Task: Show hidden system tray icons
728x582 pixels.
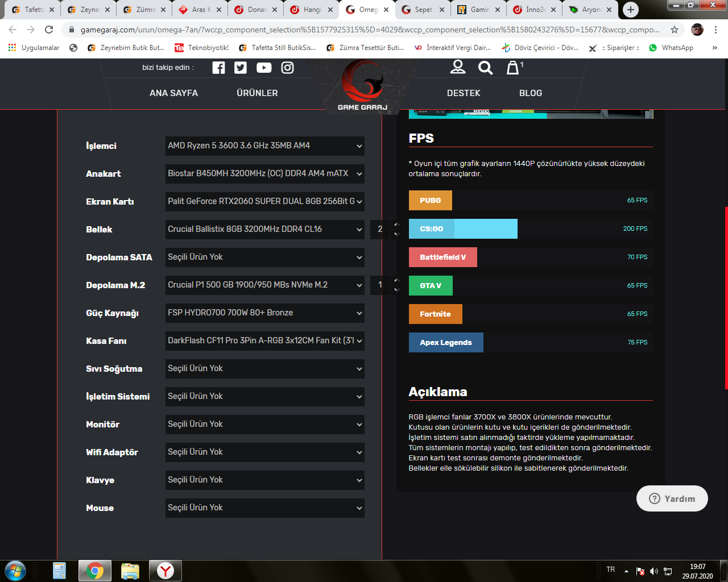Action: pyautogui.click(x=626, y=571)
